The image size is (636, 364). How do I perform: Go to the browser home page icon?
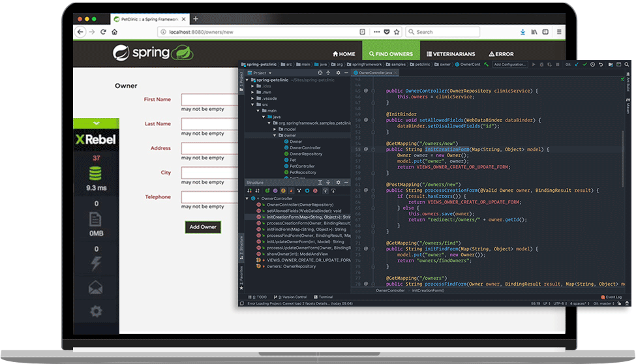pos(115,32)
